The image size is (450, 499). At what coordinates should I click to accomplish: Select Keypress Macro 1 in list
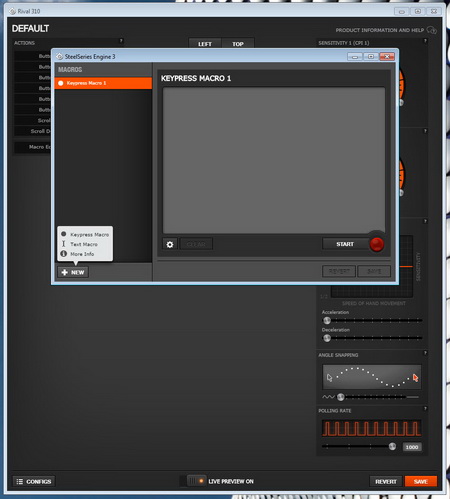(x=103, y=83)
